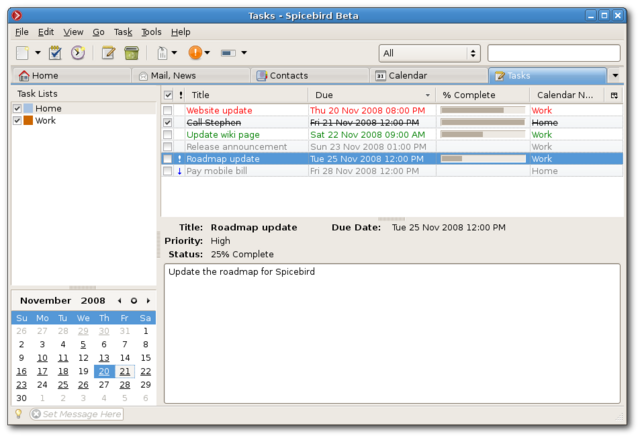Open the Tools menu
The width and height of the screenshot is (640, 438).
151,32
